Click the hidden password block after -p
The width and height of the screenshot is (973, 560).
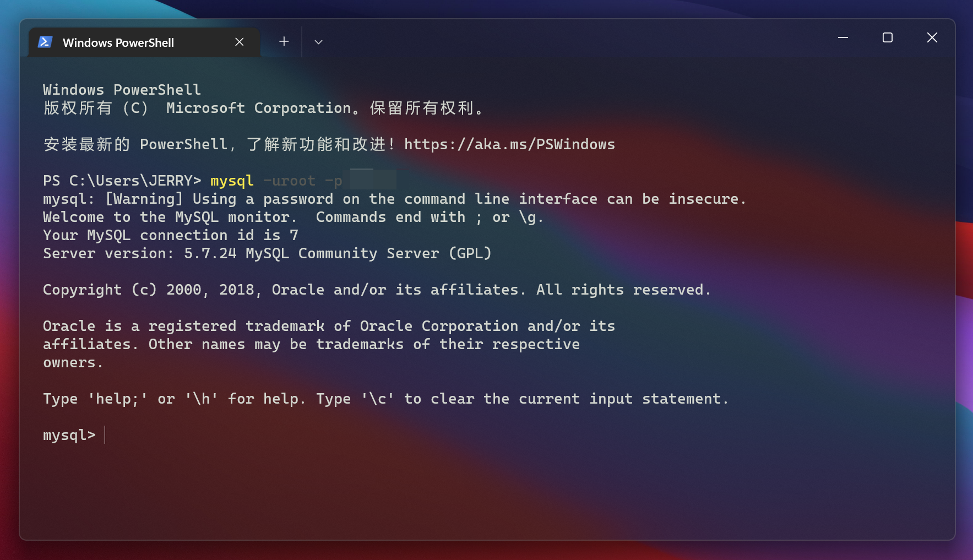tap(373, 180)
